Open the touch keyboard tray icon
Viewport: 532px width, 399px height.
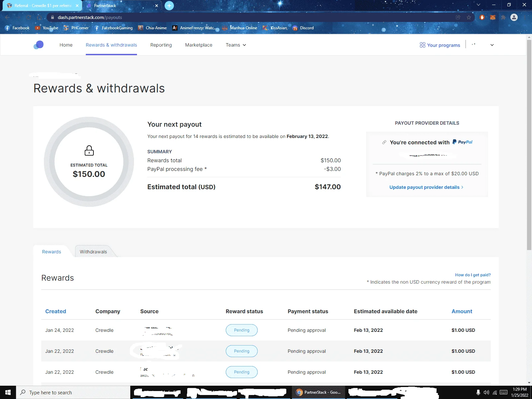pyautogui.click(x=504, y=392)
